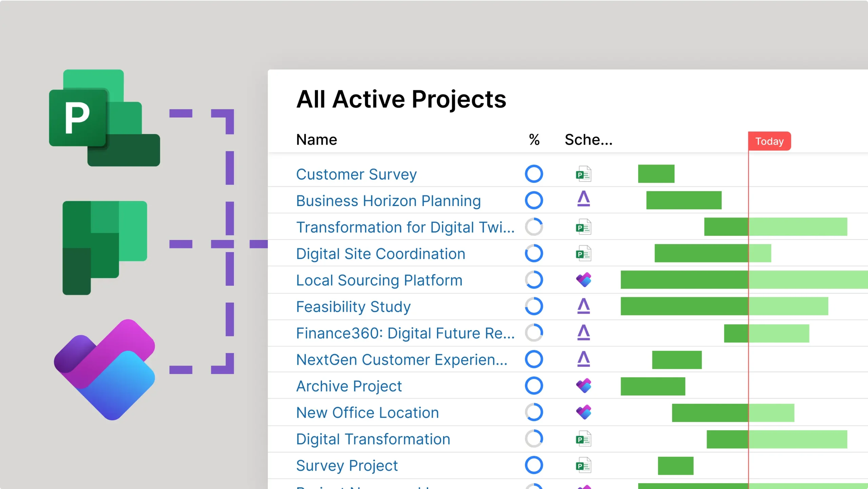The width and height of the screenshot is (868, 489).
Task: Click the truncated Sche... column header
Action: coord(588,139)
